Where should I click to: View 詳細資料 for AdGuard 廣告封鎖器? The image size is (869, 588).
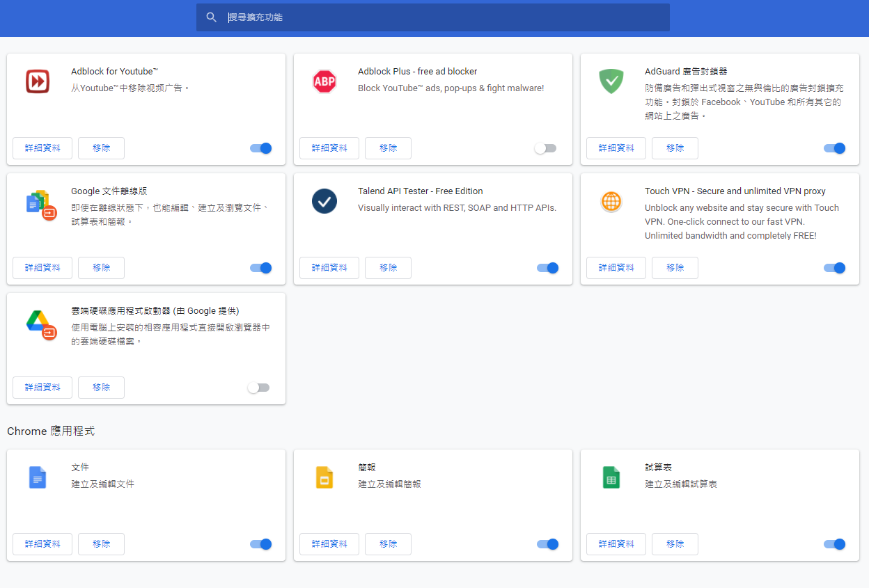616,148
